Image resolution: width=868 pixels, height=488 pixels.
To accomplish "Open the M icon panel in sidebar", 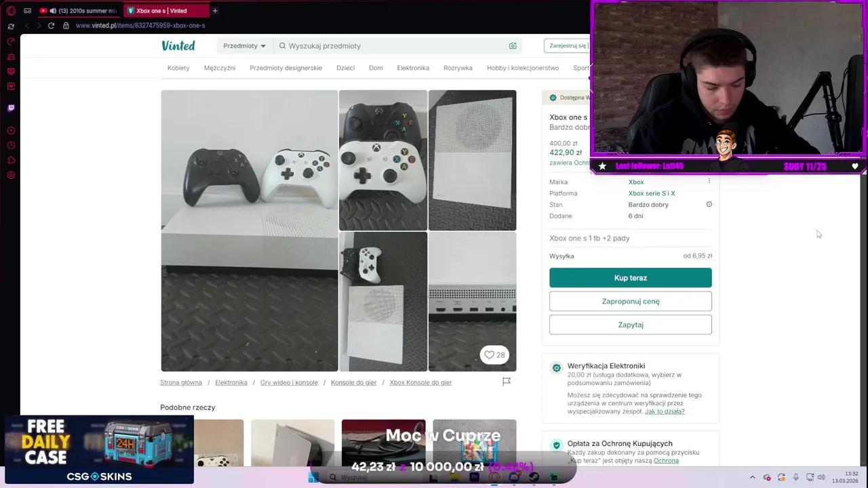I will click(x=11, y=86).
